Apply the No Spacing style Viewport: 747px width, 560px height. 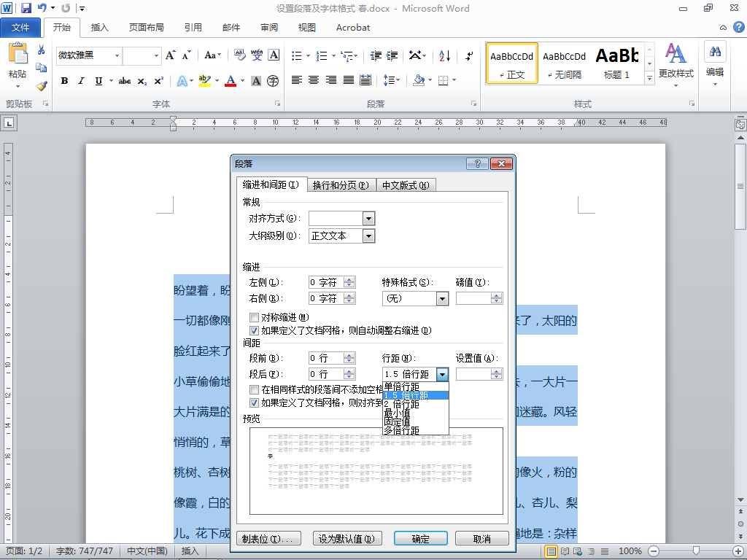point(565,63)
